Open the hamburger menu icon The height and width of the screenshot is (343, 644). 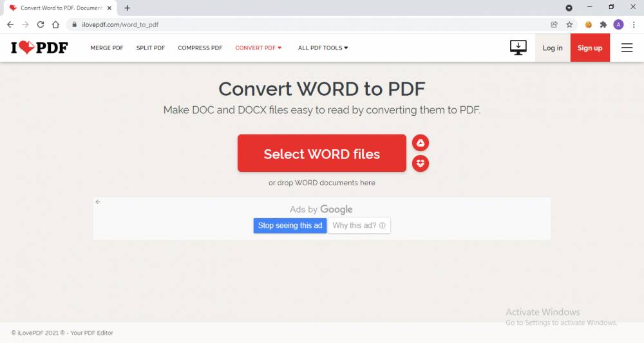627,48
